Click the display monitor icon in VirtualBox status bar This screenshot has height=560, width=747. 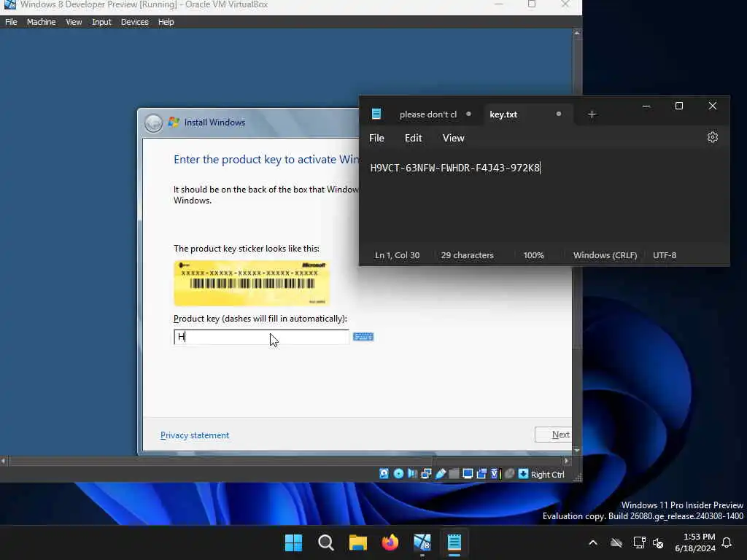[468, 474]
